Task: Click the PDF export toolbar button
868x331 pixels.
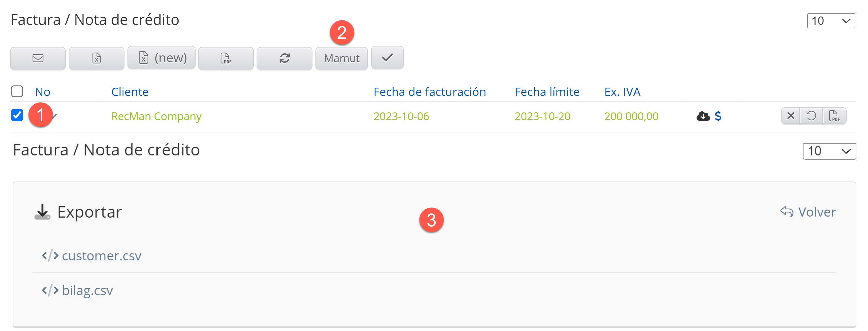Action: pyautogui.click(x=226, y=58)
